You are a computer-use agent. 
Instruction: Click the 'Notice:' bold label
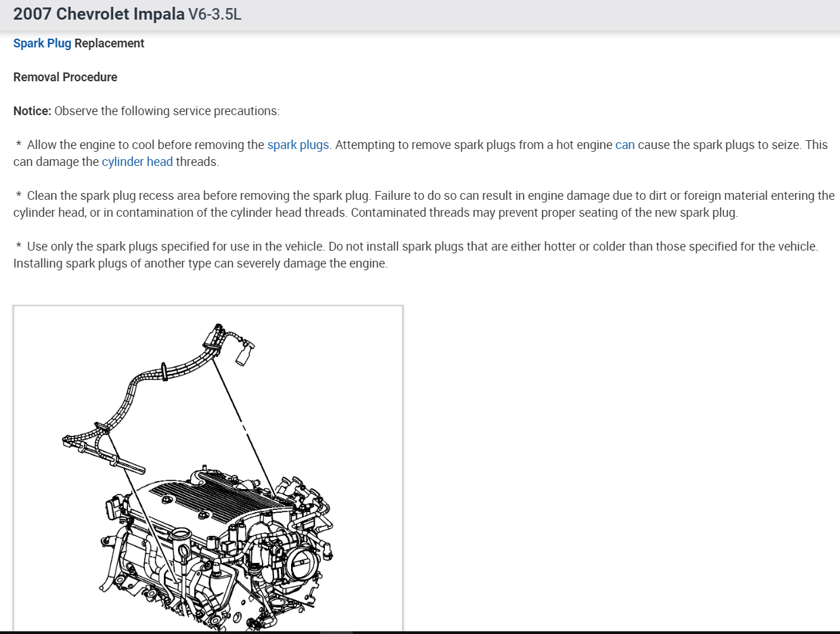(x=32, y=111)
